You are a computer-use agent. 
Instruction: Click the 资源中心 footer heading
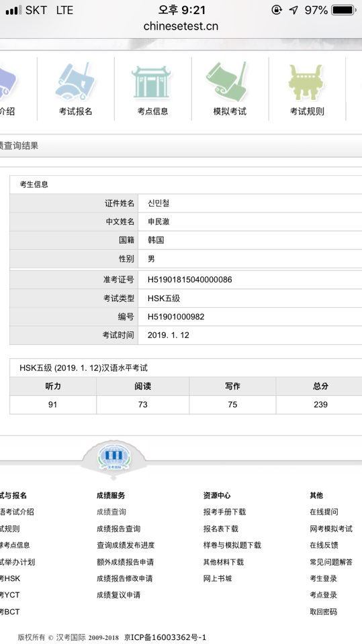(217, 495)
